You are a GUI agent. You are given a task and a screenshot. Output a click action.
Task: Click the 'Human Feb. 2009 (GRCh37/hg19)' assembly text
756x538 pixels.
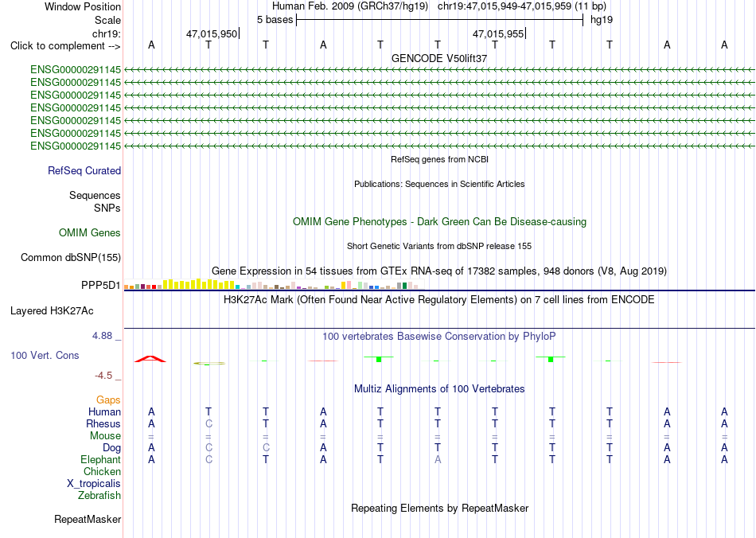tap(350, 6)
